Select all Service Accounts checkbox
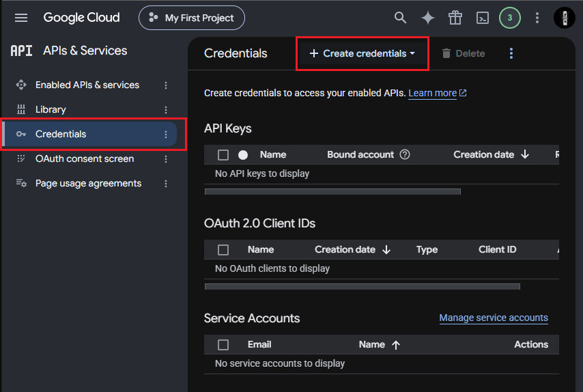This screenshot has height=392, width=583. tap(223, 344)
